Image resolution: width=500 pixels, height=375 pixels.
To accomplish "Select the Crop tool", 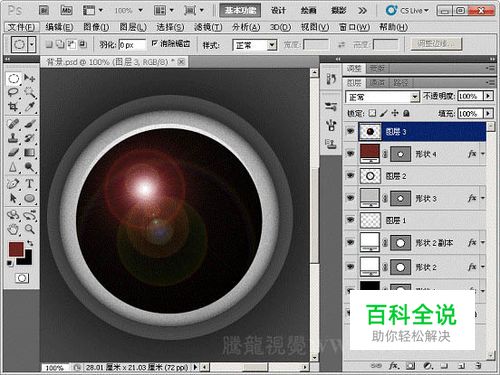I will tap(13, 107).
